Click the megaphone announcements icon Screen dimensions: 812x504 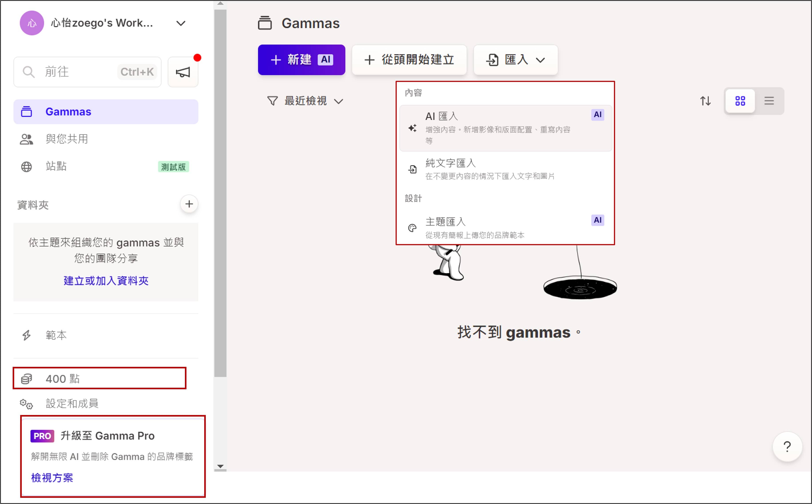183,72
